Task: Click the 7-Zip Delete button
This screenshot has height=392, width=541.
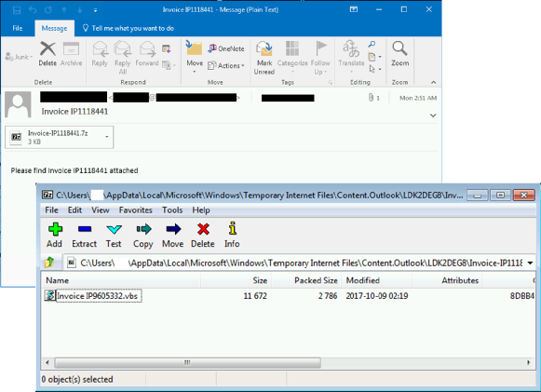Action: tap(203, 235)
